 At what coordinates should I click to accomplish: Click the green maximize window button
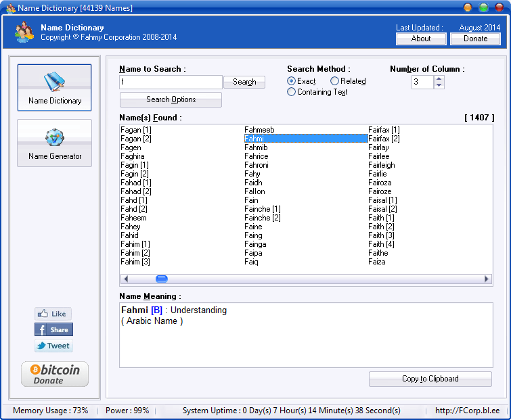click(x=484, y=7)
